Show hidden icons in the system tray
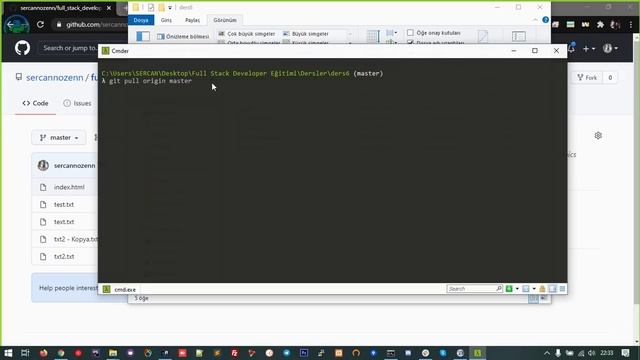This screenshot has width=640, height=360. coord(547,353)
